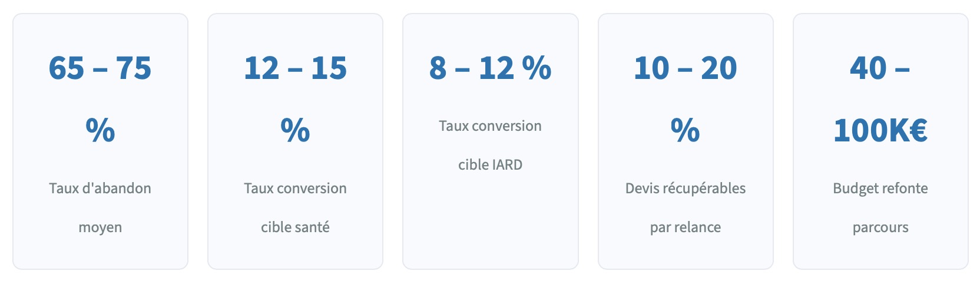Click the "Budget refonte" text line
This screenshot has height=284, width=980.
coord(880,189)
